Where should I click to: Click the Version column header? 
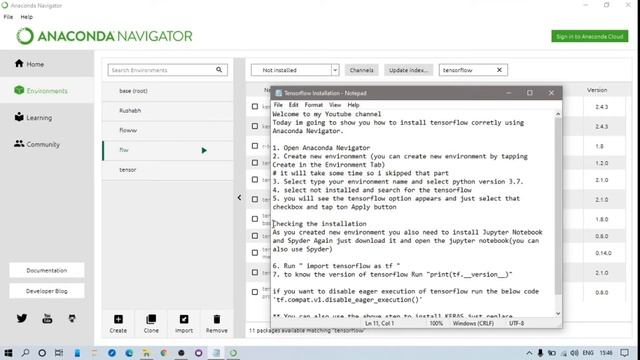[x=597, y=90]
